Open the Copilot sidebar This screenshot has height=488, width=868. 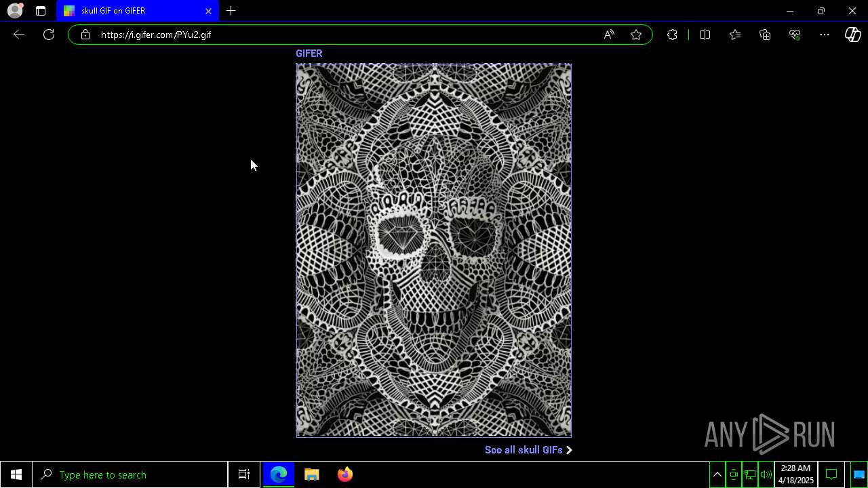853,35
